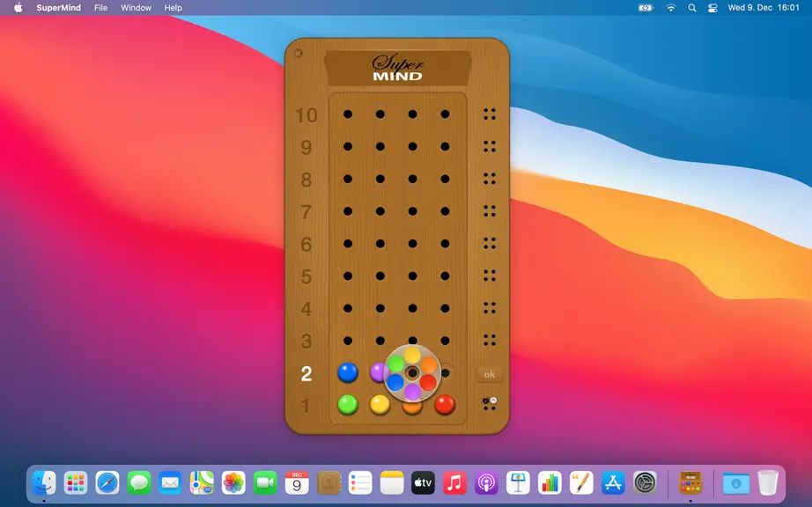Open Calendar from the dock
812x507 pixels.
coord(297,483)
